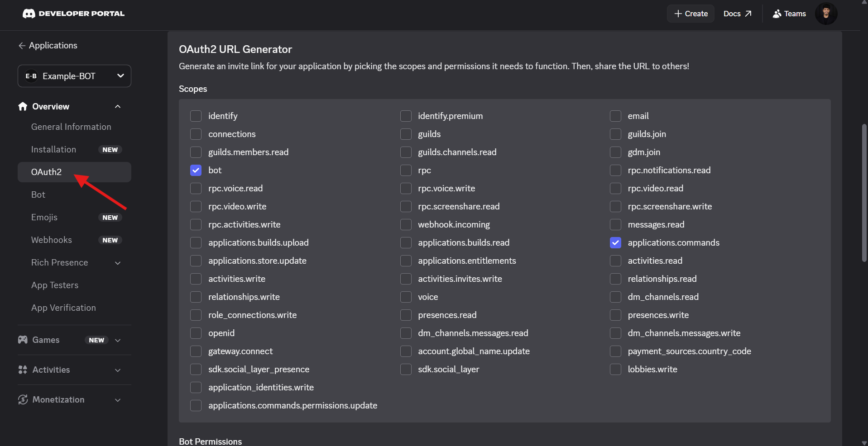
Task: Tick the webhook.incoming scope checkbox
Action: pyautogui.click(x=406, y=224)
